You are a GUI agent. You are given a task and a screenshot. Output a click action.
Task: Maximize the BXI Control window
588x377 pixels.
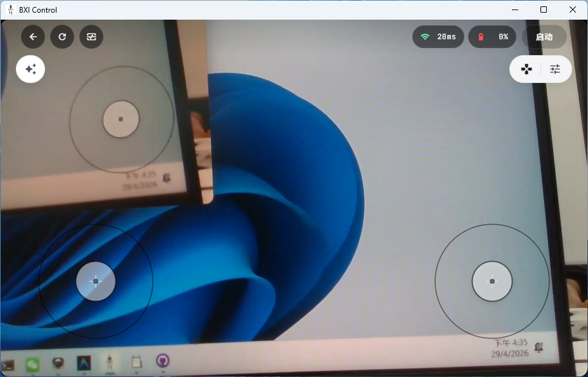(544, 10)
